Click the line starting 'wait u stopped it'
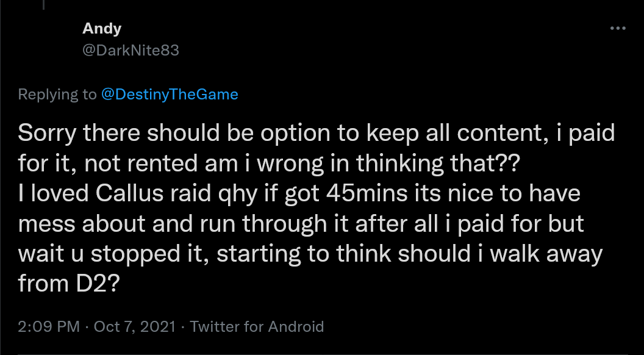Screen dimensions: 644x355 point(310,254)
